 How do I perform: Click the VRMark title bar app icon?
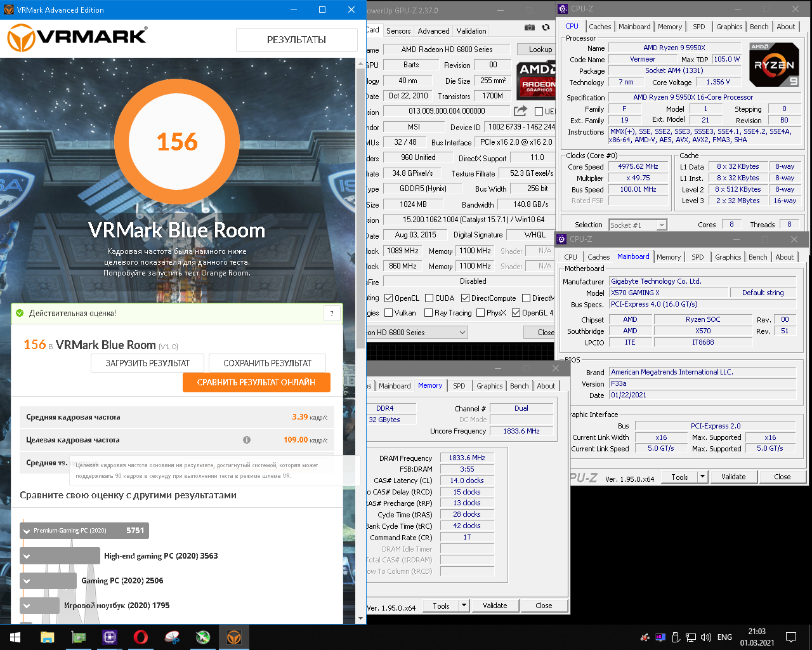pyautogui.click(x=9, y=10)
